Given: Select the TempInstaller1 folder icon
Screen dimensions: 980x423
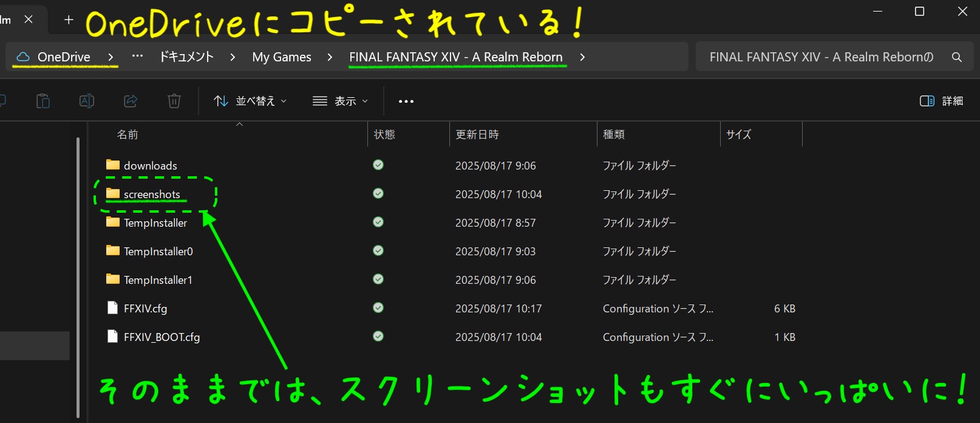Looking at the screenshot, I should point(113,279).
